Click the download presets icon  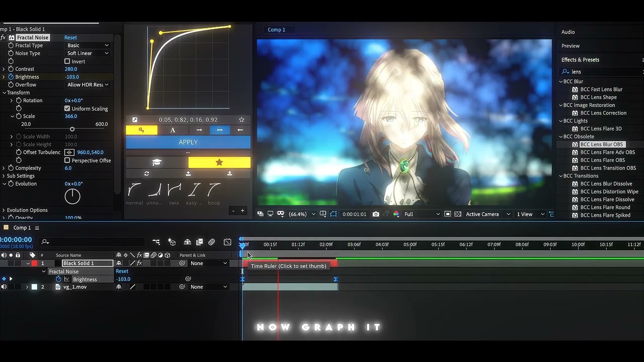click(229, 173)
